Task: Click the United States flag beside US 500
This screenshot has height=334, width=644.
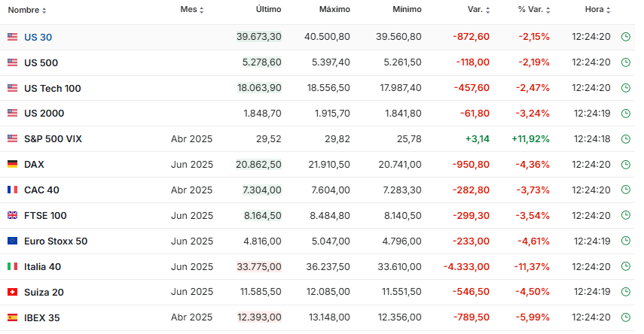Action: point(12,62)
